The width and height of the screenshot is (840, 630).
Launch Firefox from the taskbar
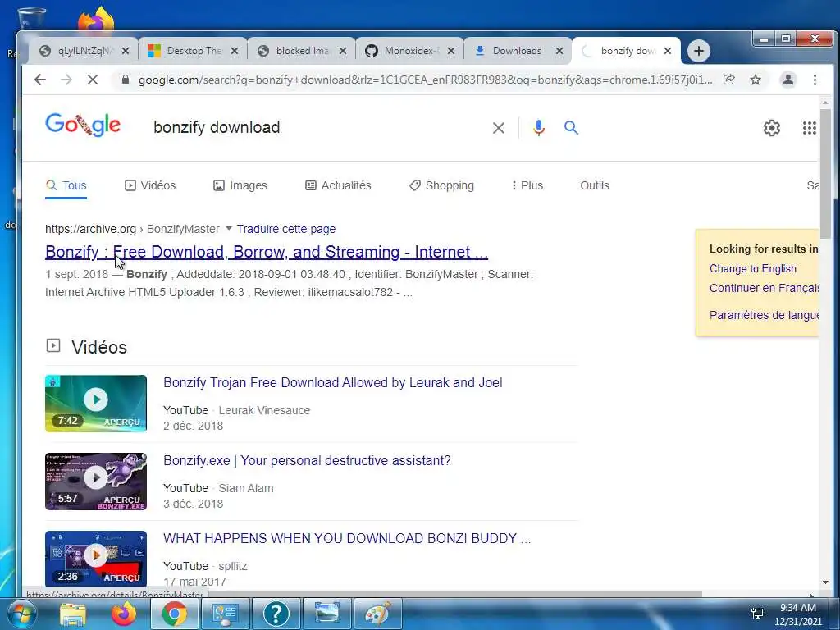coord(124,614)
